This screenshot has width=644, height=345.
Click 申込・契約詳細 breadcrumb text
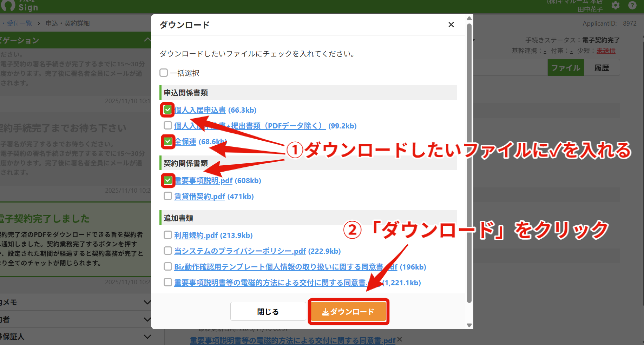68,23
